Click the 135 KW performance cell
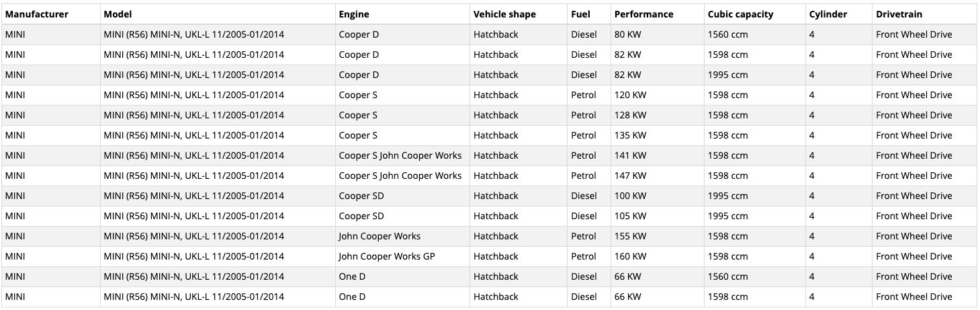 (630, 135)
